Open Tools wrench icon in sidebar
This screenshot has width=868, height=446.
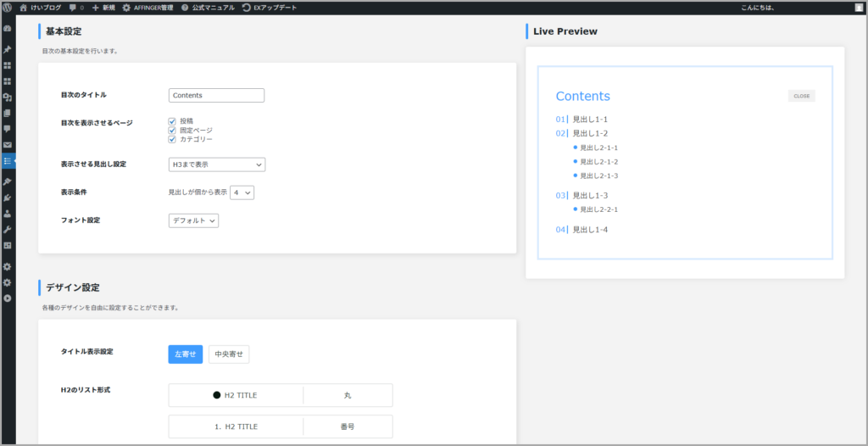coord(8,230)
